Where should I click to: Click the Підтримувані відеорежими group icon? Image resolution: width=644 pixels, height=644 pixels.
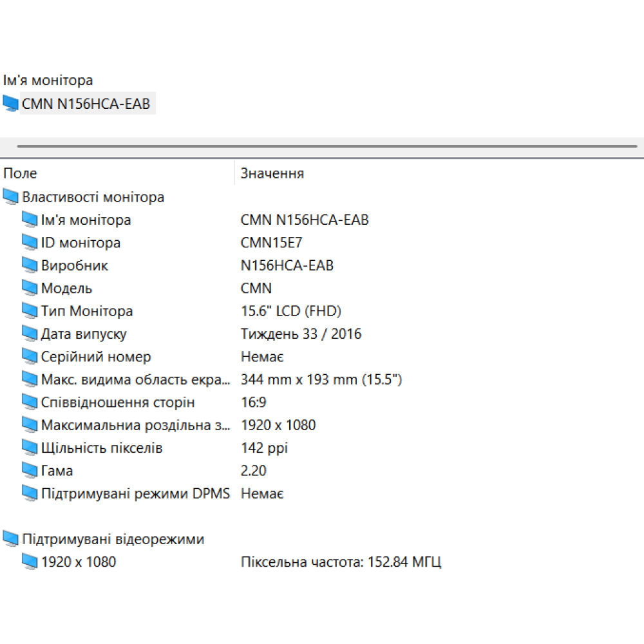(x=11, y=539)
